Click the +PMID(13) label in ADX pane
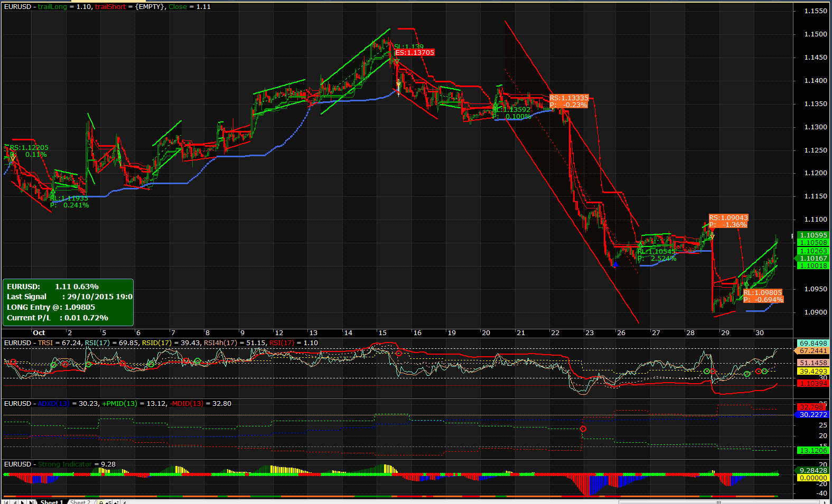 (119, 404)
